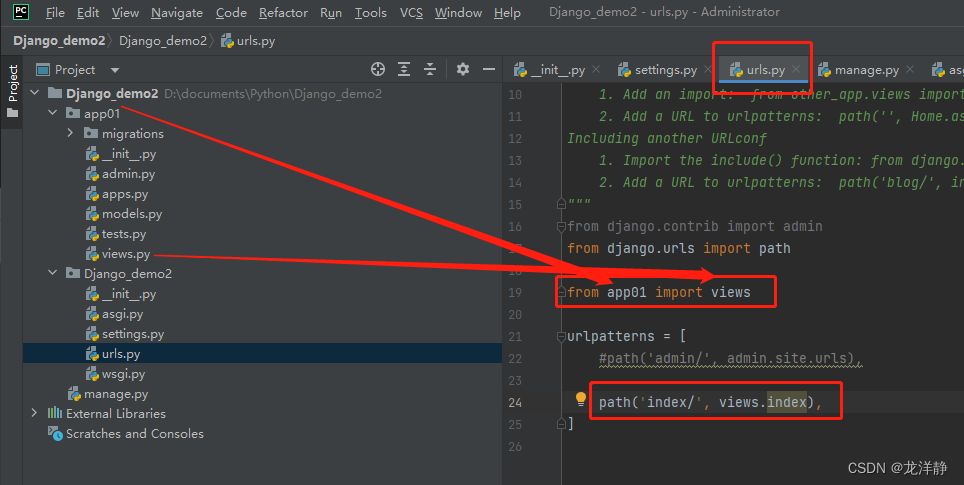Collapse the Django_demo2 root folder
The width and height of the screenshot is (964, 485).
pyautogui.click(x=34, y=93)
